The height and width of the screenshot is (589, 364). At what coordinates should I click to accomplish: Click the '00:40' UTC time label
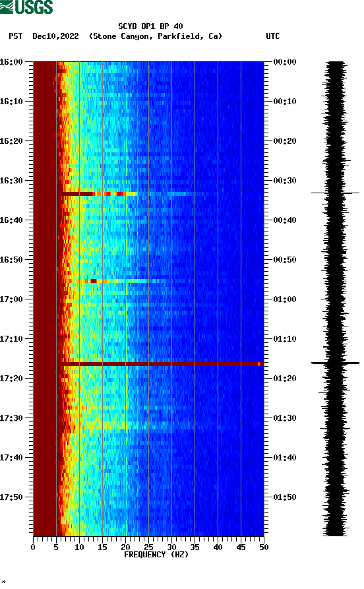pyautogui.click(x=285, y=220)
